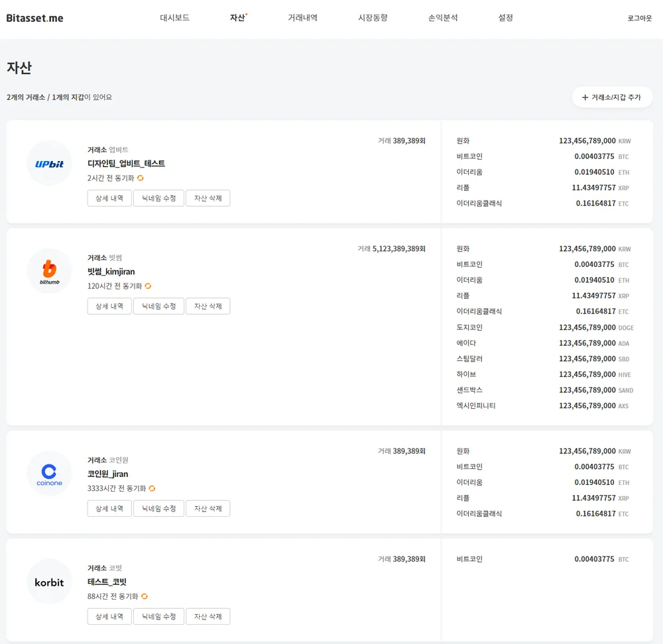The height and width of the screenshot is (644, 663).
Task: Go to Bitasset.me home logo
Action: point(34,18)
